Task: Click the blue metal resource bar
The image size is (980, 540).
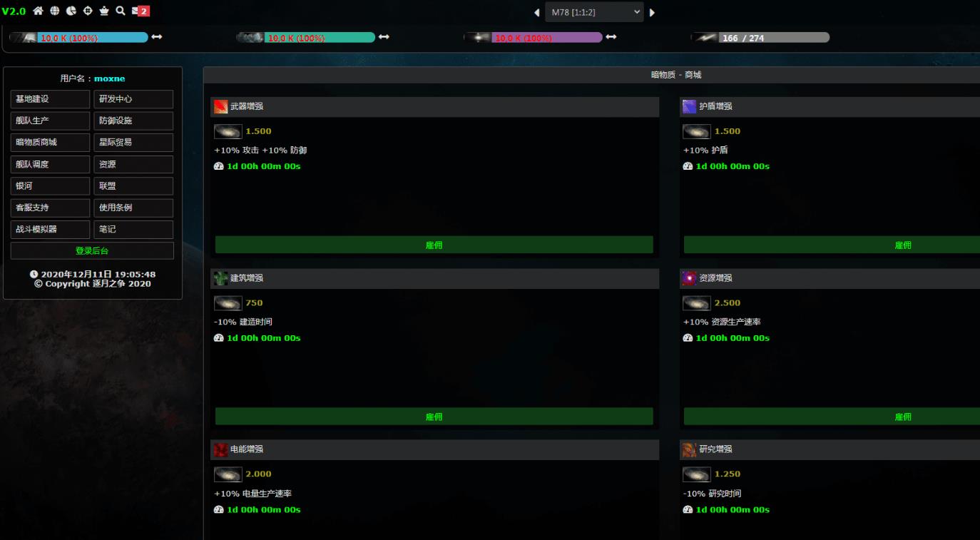Action: [93, 38]
